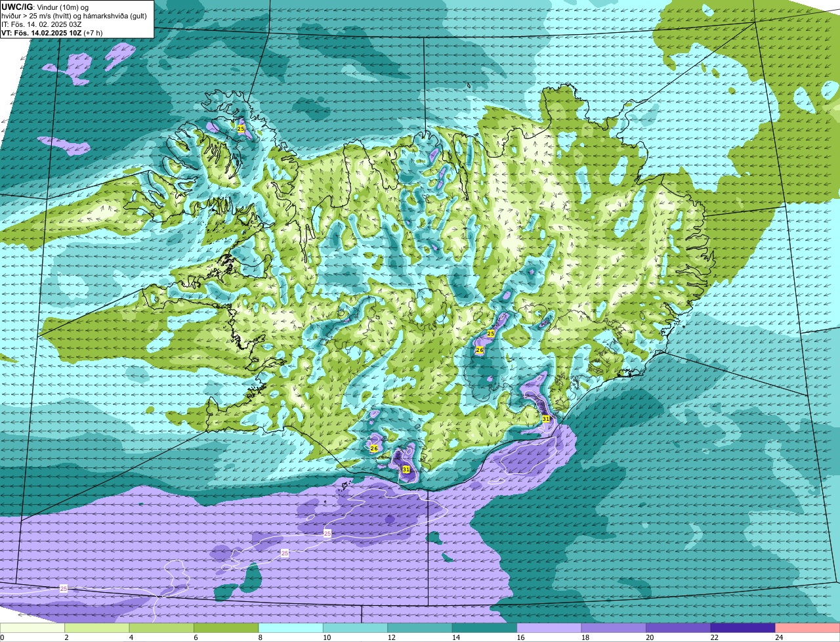Click the "UWC/IG: Vindur (10m) og" title line
This screenshot has width=840, height=642.
[x=45, y=7]
